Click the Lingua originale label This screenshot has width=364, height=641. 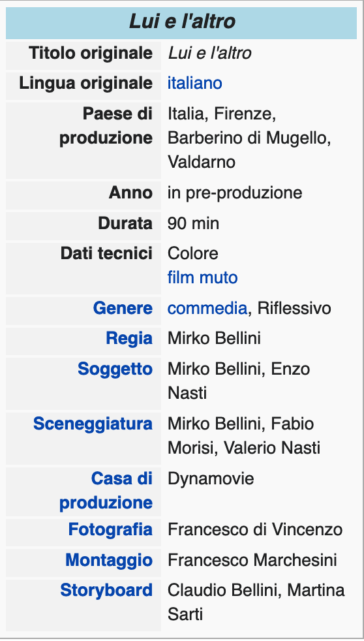tap(86, 83)
